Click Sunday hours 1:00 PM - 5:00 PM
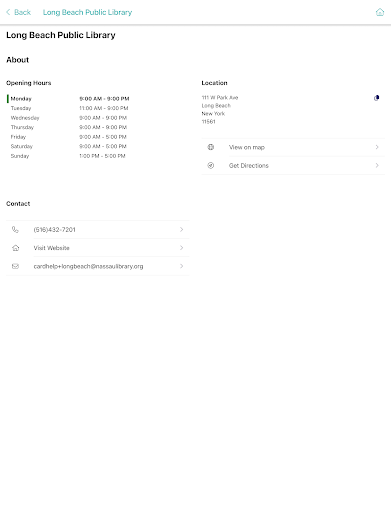This screenshot has width=391, height=512. (x=102, y=156)
